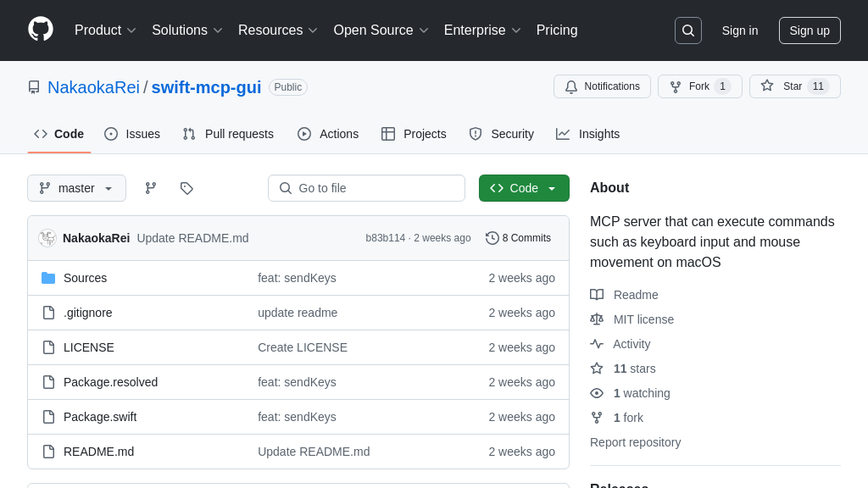This screenshot has height=488, width=868.
Task: Click the commit history clock icon
Action: (492, 238)
